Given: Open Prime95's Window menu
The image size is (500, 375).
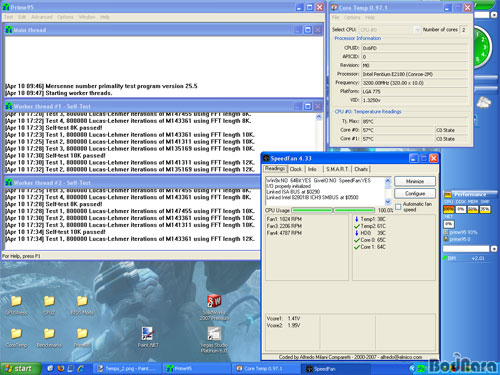Looking at the screenshot, I should (87, 17).
